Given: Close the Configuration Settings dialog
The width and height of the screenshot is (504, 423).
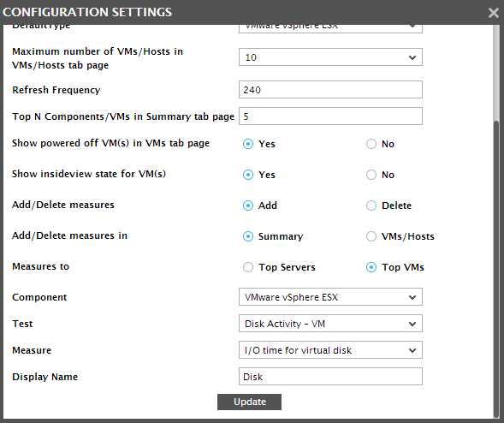Looking at the screenshot, I should pyautogui.click(x=494, y=13).
